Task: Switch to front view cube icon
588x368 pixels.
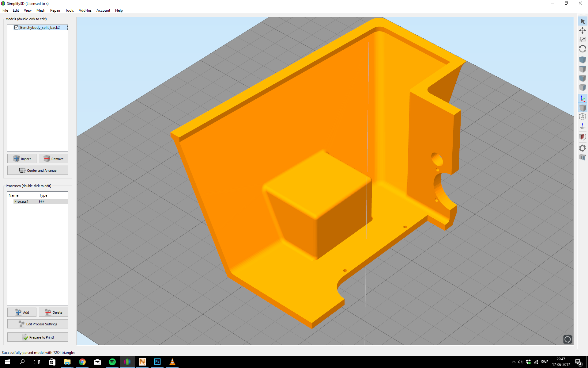Action: tap(582, 78)
